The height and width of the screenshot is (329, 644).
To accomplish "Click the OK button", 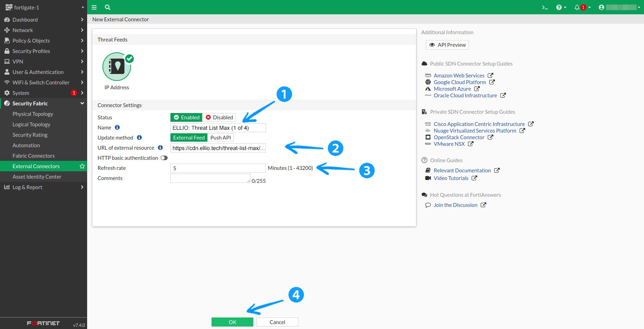I will pos(232,322).
